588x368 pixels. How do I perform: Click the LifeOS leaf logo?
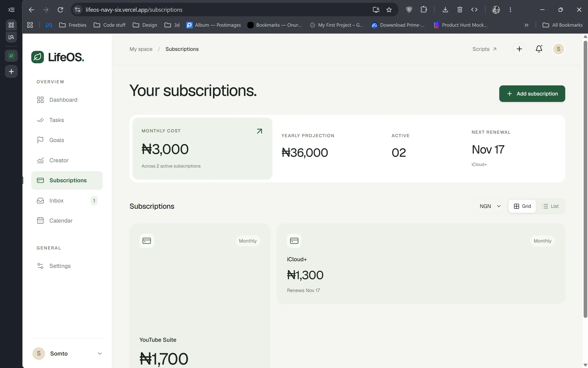(37, 57)
